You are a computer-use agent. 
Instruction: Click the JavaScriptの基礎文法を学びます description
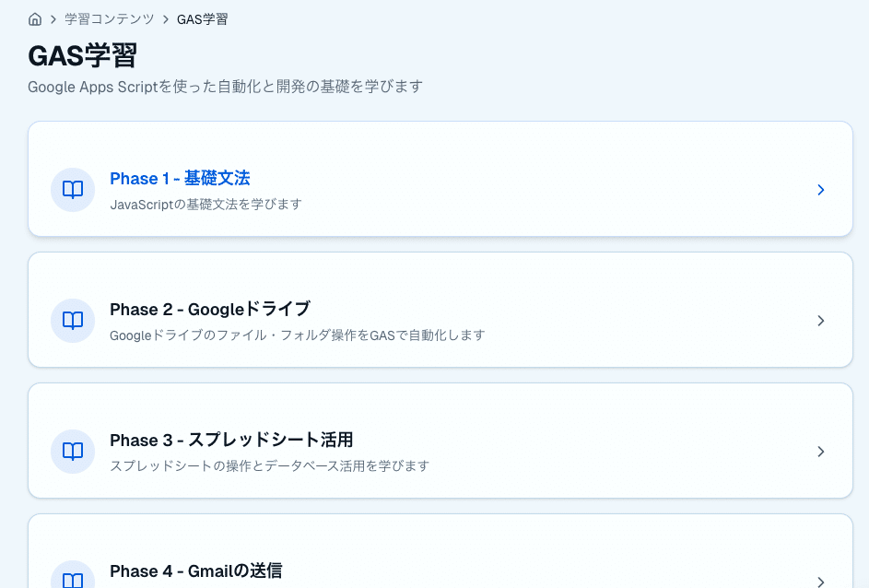(206, 205)
